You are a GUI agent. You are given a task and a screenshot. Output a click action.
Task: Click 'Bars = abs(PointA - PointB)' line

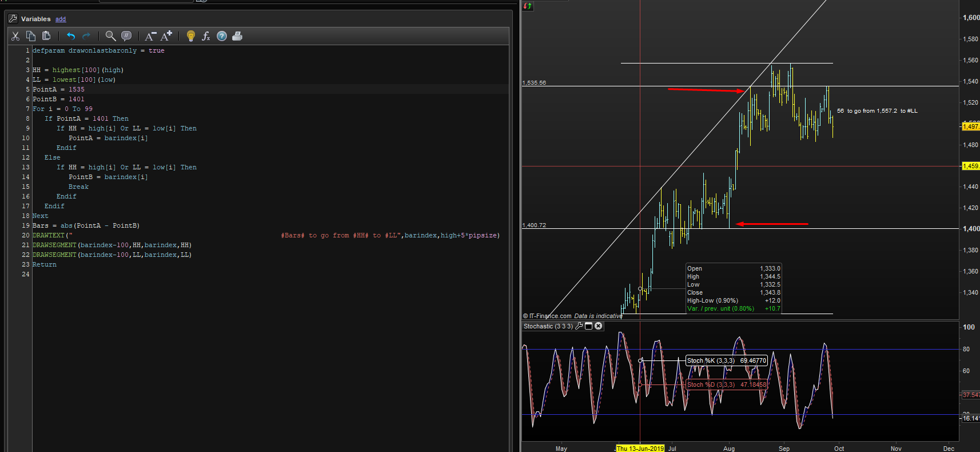(x=86, y=225)
